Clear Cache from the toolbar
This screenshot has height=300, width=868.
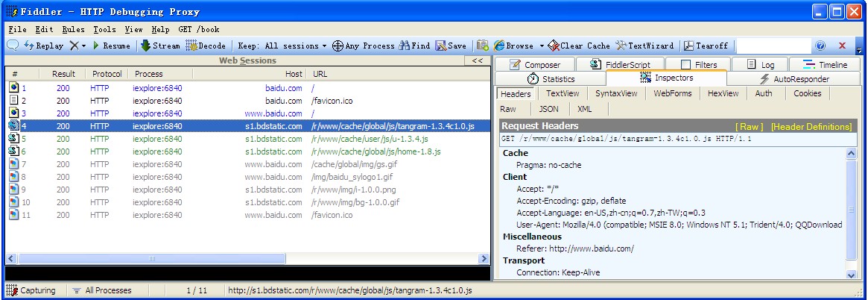click(x=578, y=46)
